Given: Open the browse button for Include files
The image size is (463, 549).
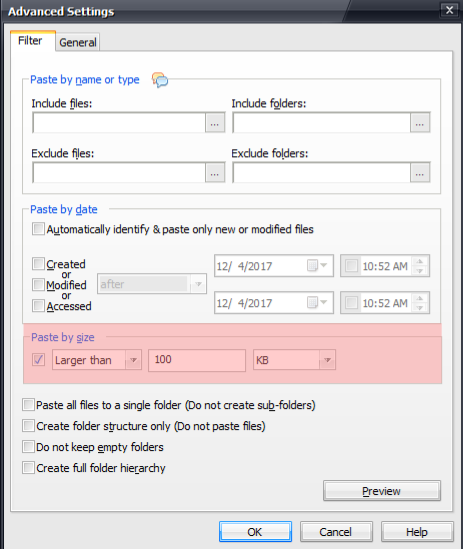Looking at the screenshot, I should 215,123.
